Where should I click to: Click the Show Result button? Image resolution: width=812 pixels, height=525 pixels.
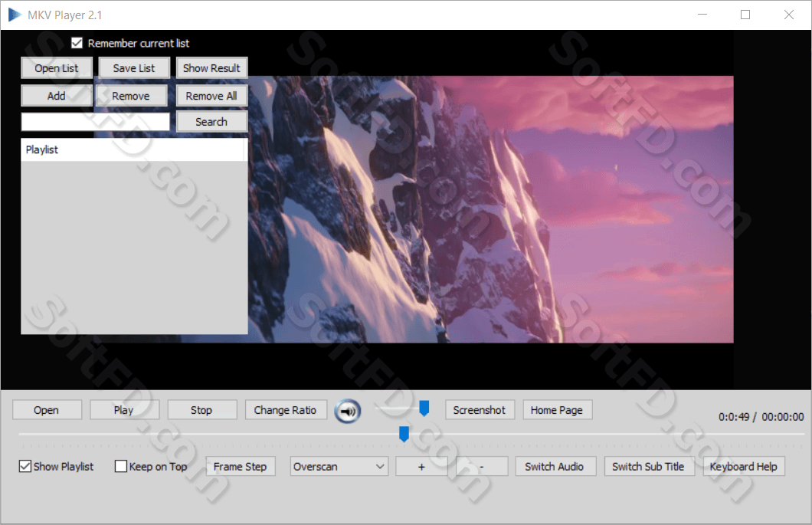coord(211,68)
